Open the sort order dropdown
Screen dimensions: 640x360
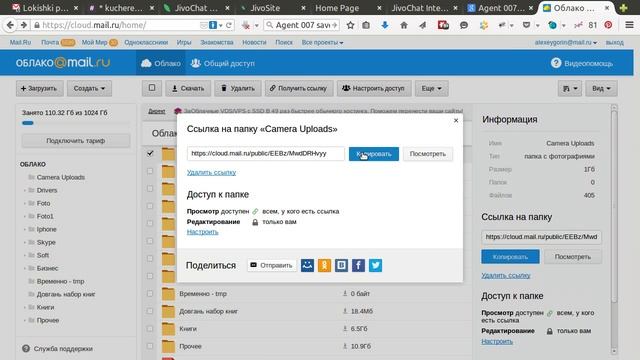point(570,88)
